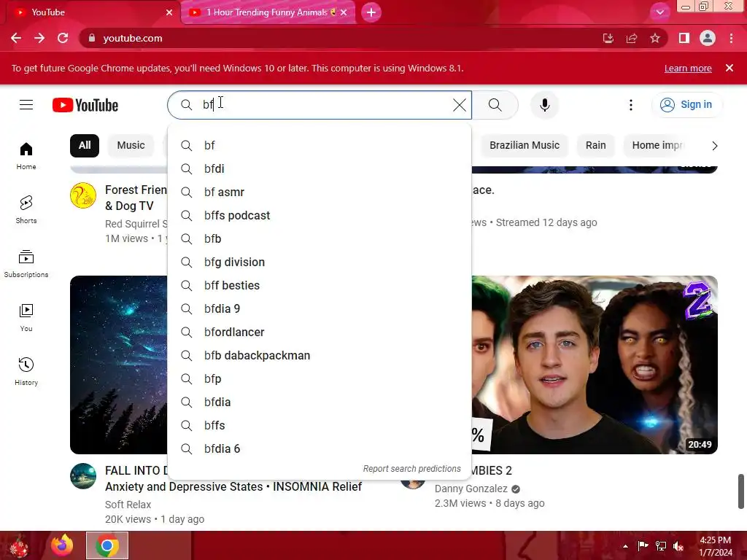Reload the page
747x560 pixels.
63,38
